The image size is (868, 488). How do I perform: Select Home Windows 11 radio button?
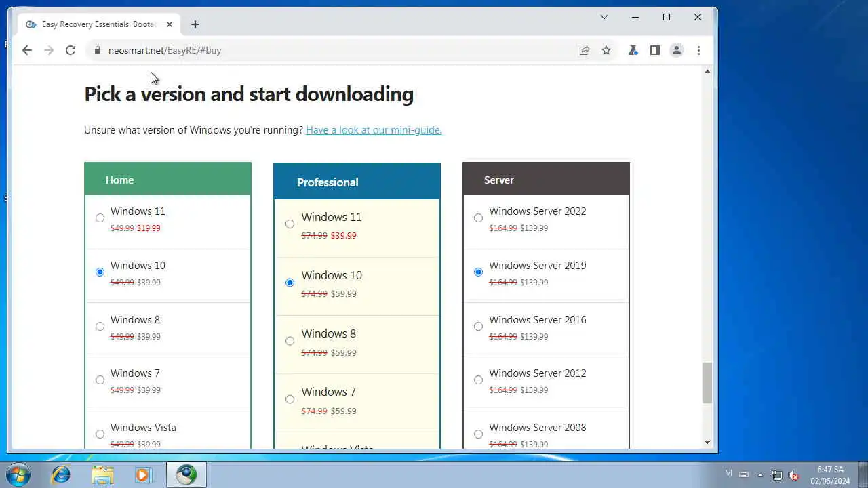point(100,218)
